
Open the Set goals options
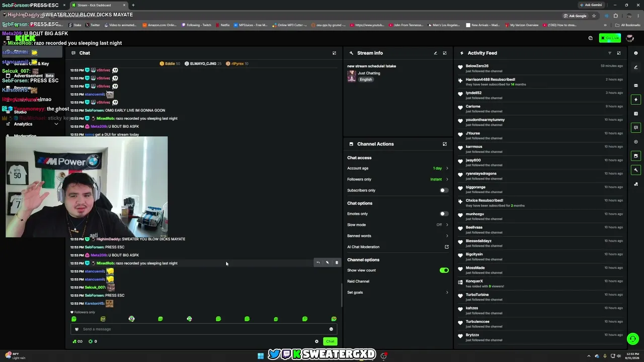(397, 293)
